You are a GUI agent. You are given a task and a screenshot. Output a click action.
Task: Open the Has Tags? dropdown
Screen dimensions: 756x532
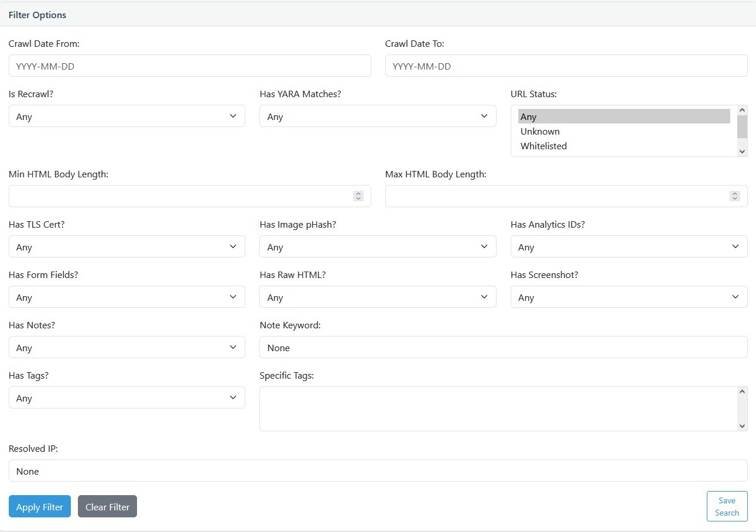pyautogui.click(x=127, y=397)
